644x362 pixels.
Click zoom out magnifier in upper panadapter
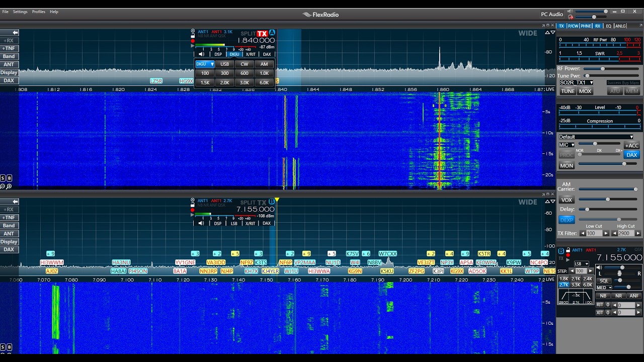point(3,186)
